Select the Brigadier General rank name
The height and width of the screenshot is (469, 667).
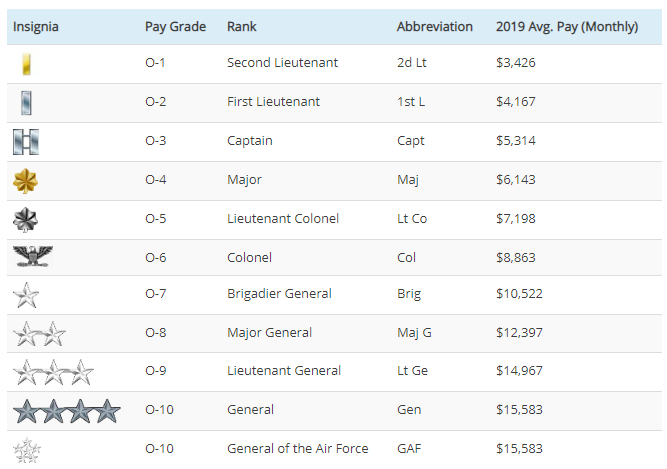[x=279, y=294]
